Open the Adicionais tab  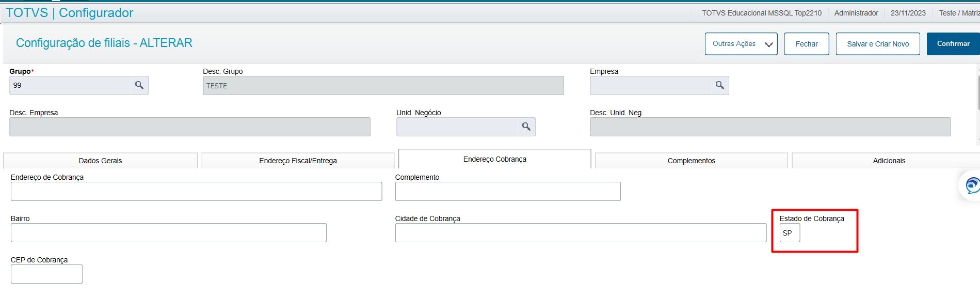889,161
